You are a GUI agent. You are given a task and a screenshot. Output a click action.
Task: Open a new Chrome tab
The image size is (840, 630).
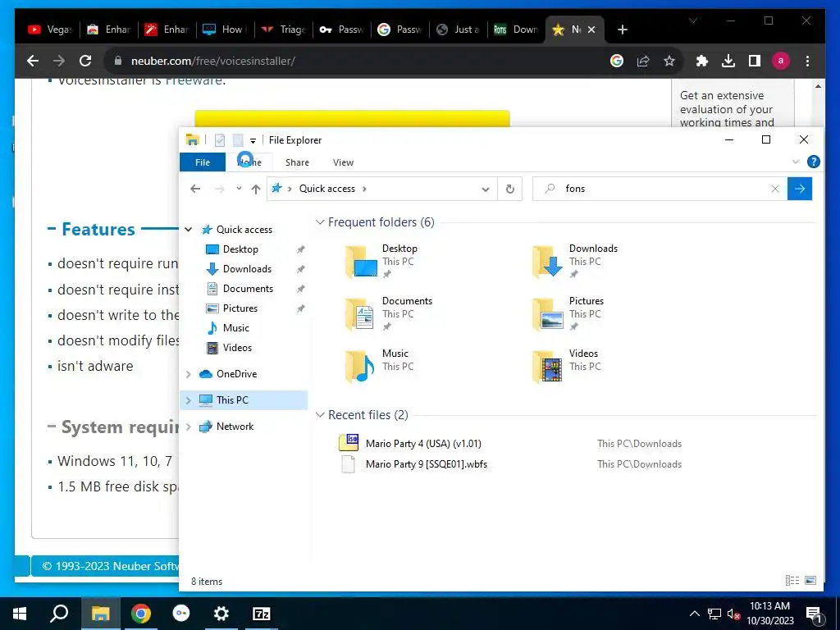pos(622,30)
